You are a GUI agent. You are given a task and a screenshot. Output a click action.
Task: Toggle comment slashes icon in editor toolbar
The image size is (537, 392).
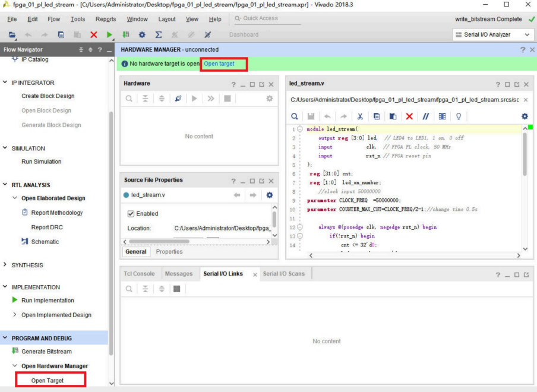pyautogui.click(x=425, y=116)
